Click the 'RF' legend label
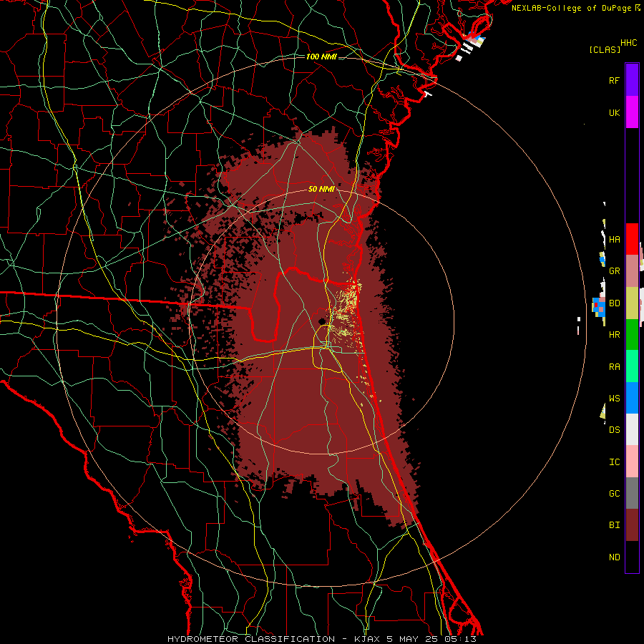 pos(614,80)
